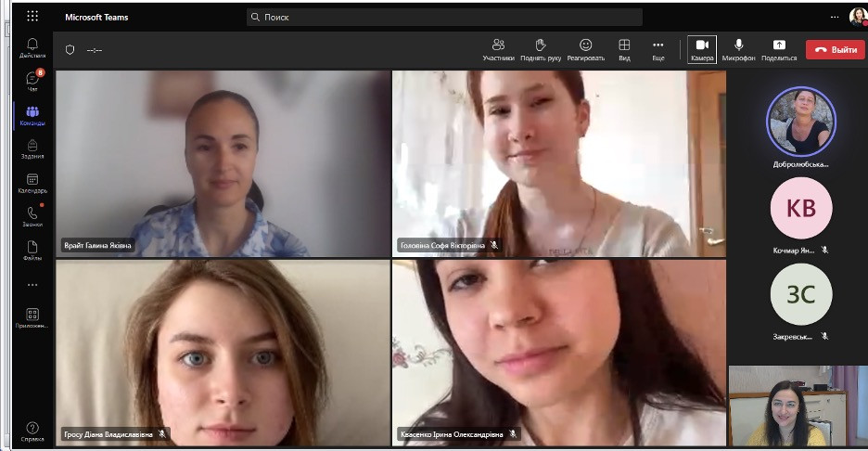Open Calendar in sidebar
This screenshot has width=868, height=451.
click(x=32, y=184)
